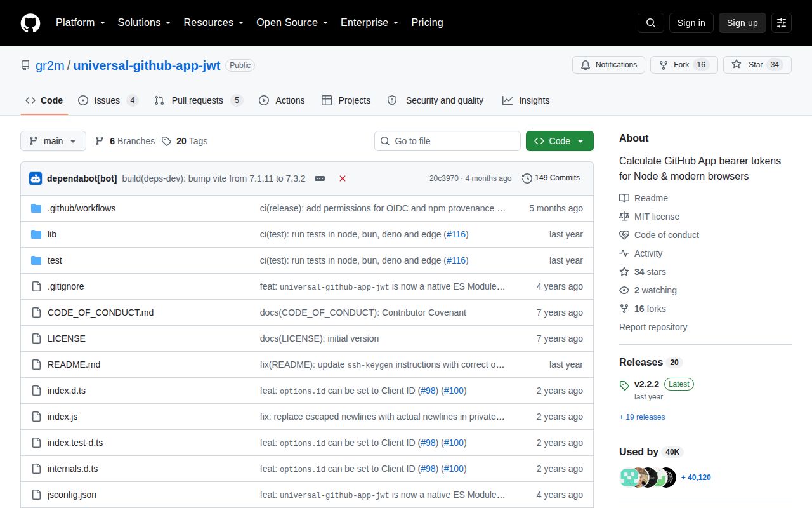Click the Readme book icon in About
This screenshot has width=812, height=508.
624,198
